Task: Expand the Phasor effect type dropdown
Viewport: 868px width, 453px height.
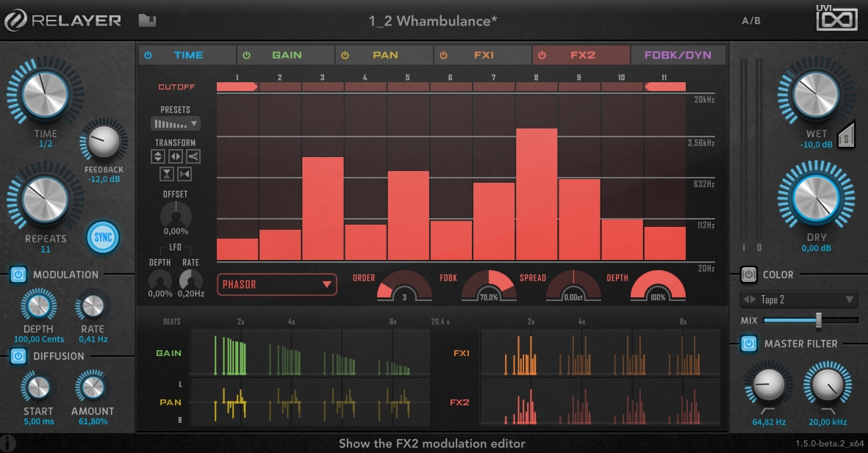Action: (x=276, y=284)
